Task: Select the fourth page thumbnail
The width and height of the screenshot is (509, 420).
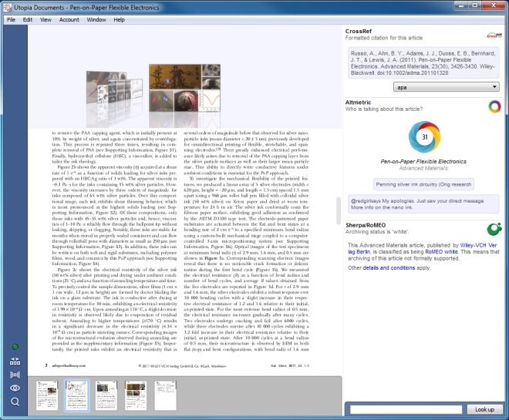Action: point(136,395)
